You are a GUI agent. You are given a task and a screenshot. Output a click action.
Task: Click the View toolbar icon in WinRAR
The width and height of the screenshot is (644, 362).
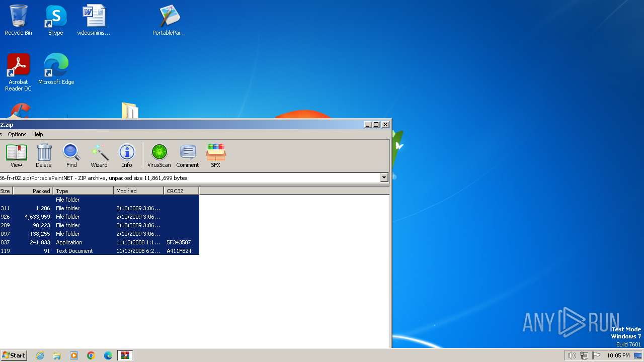click(x=16, y=155)
